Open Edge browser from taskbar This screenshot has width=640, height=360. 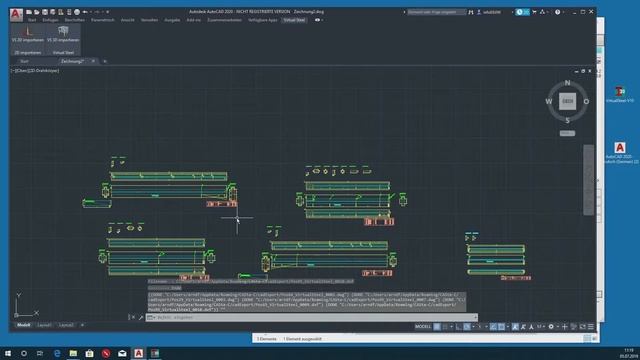(x=57, y=353)
